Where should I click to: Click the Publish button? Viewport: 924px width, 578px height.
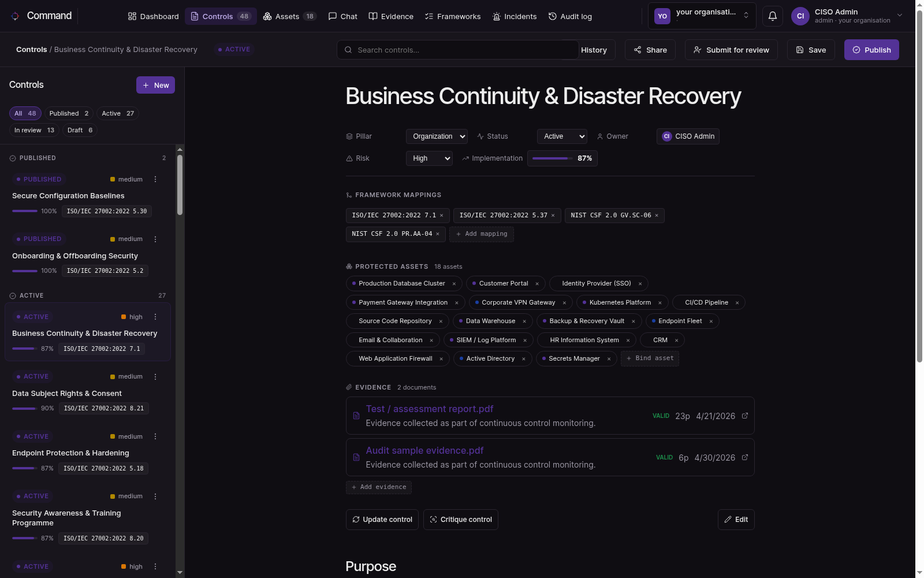[871, 50]
